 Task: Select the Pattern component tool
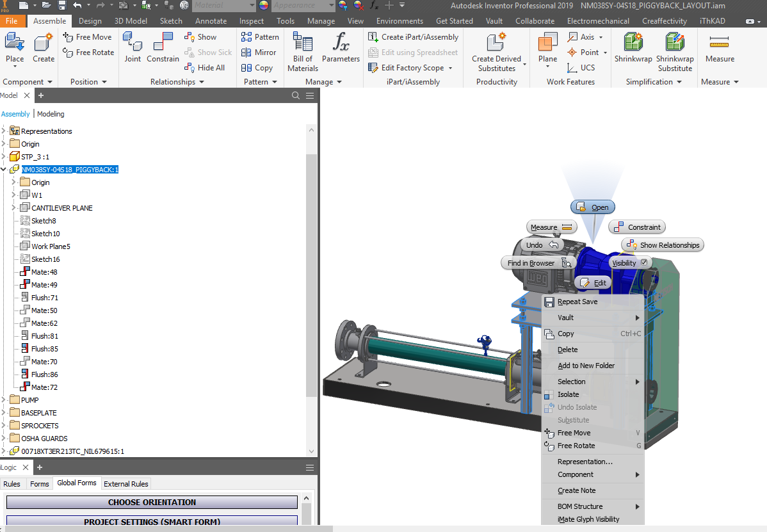point(260,36)
